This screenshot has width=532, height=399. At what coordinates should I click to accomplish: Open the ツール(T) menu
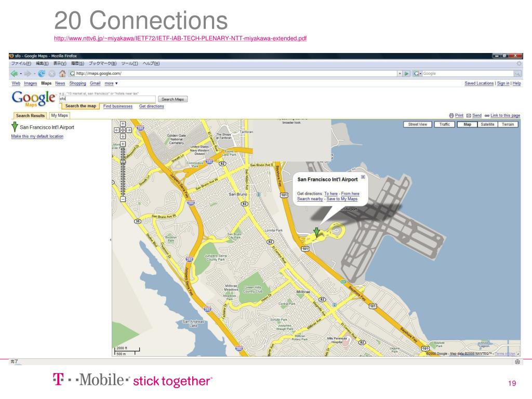[x=129, y=63]
